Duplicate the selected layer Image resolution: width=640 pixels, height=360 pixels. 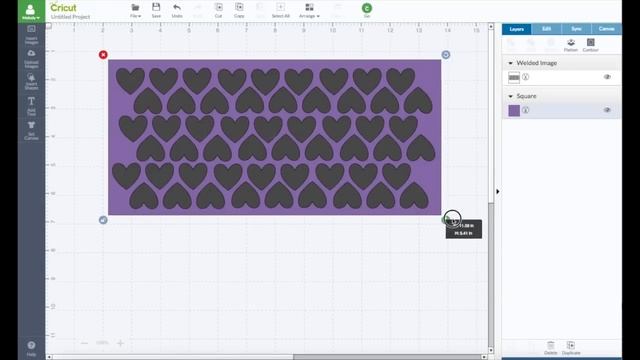571,348
